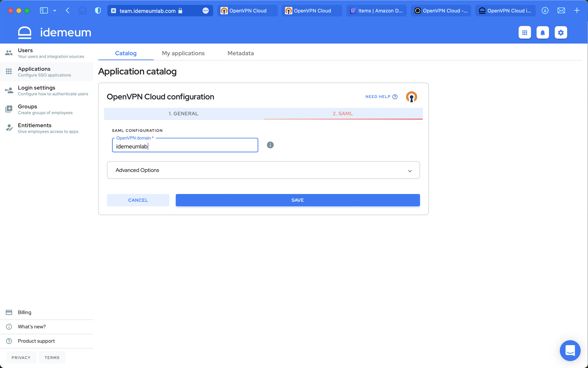Switch to Items | Amazon browser tab
Viewport: 588px width, 368px height.
click(376, 11)
